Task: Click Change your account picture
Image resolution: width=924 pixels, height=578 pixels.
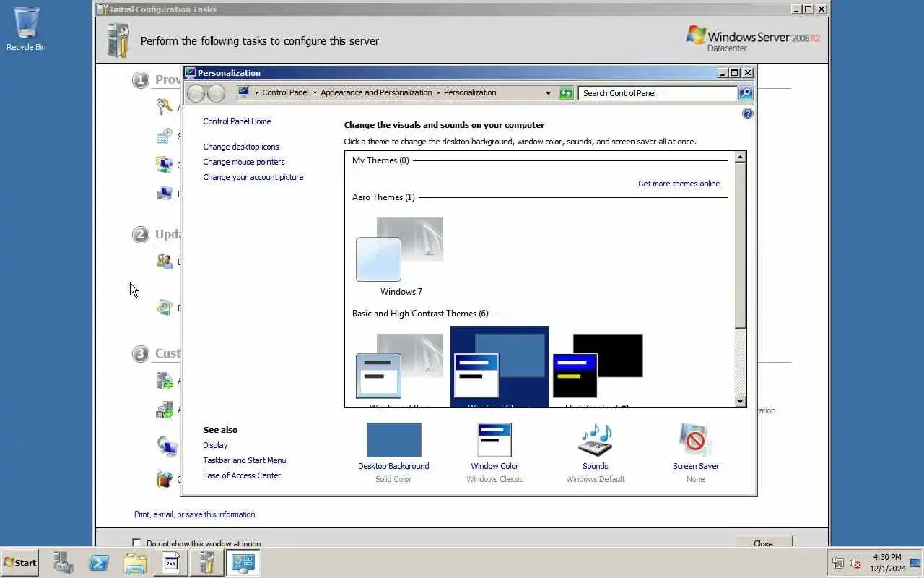Action: (253, 177)
